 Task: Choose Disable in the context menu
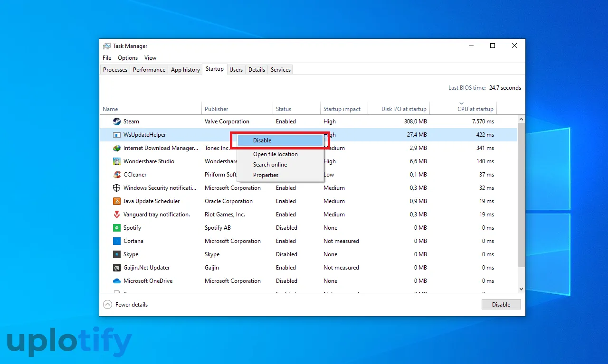[x=280, y=140]
